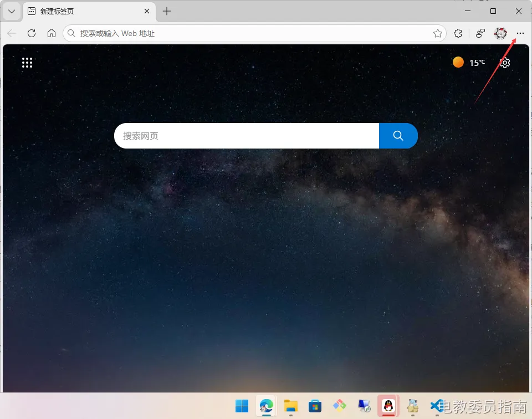Click the feedback people icon in toolbar

[x=480, y=33]
